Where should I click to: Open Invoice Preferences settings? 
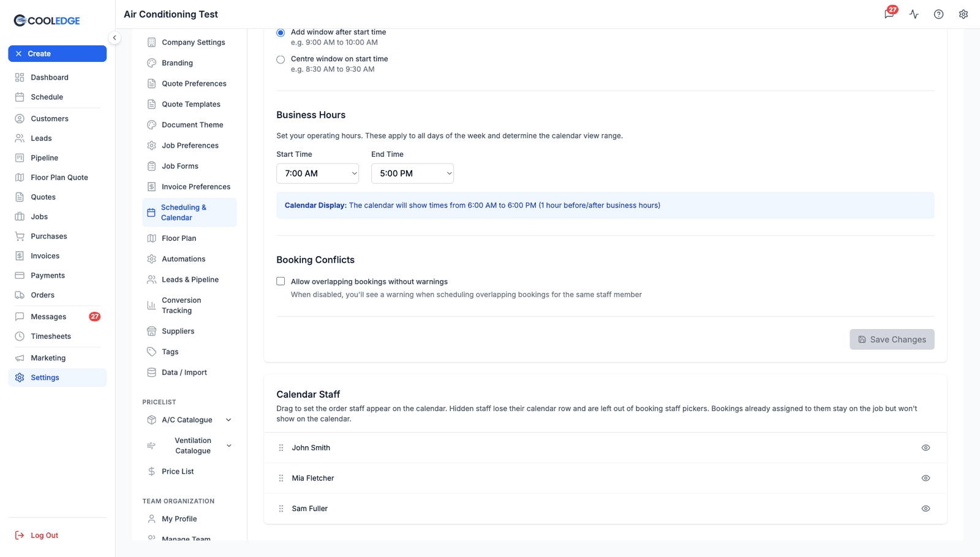[189, 187]
